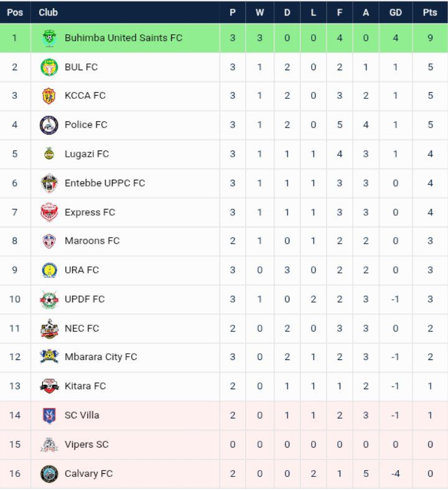The height and width of the screenshot is (490, 448).
Task: Click the SC Villa club crest
Action: pyautogui.click(x=49, y=415)
